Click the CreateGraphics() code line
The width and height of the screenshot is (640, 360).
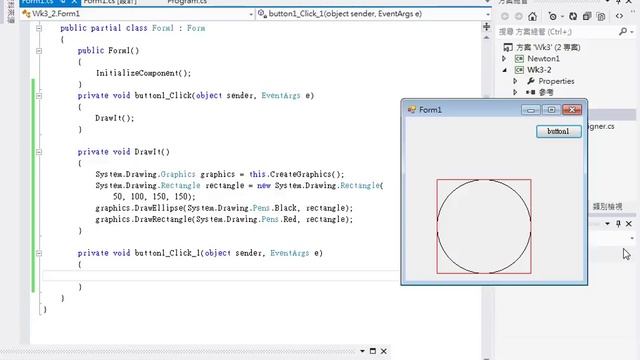tap(220, 174)
